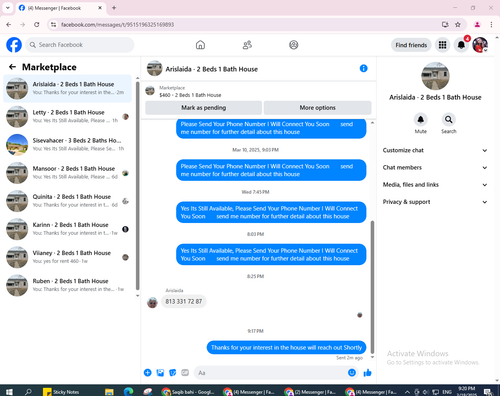This screenshot has height=396, width=500.
Task: Open the Marketplace $460 listing link
Action: point(190,95)
